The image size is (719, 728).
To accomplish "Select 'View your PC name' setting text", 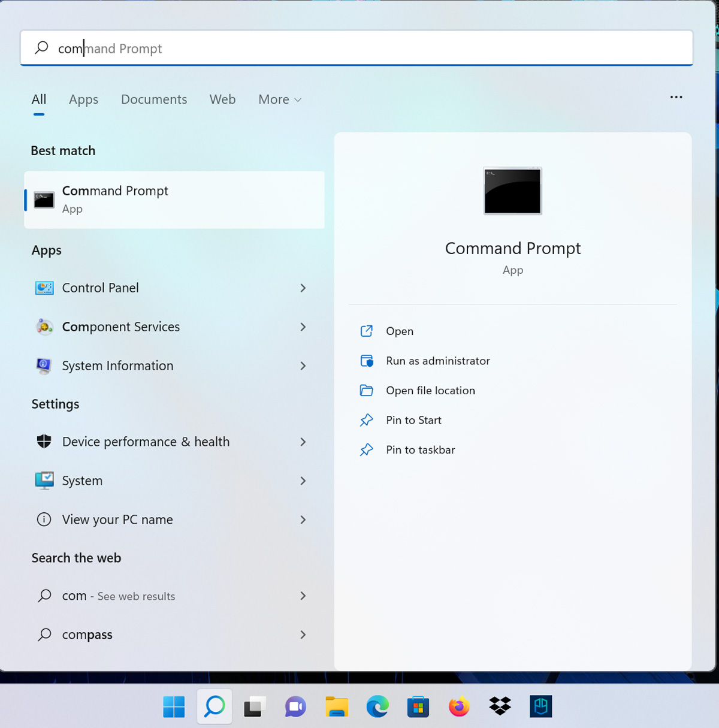I will tap(117, 520).
